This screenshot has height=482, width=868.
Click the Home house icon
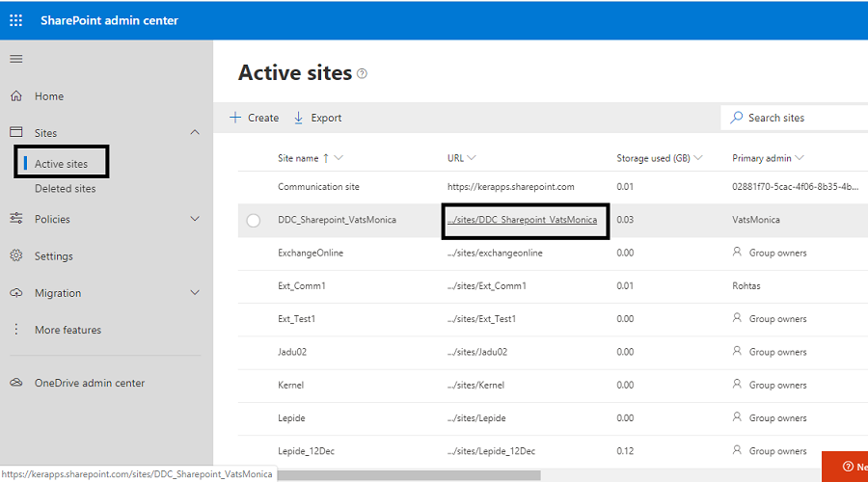16,95
